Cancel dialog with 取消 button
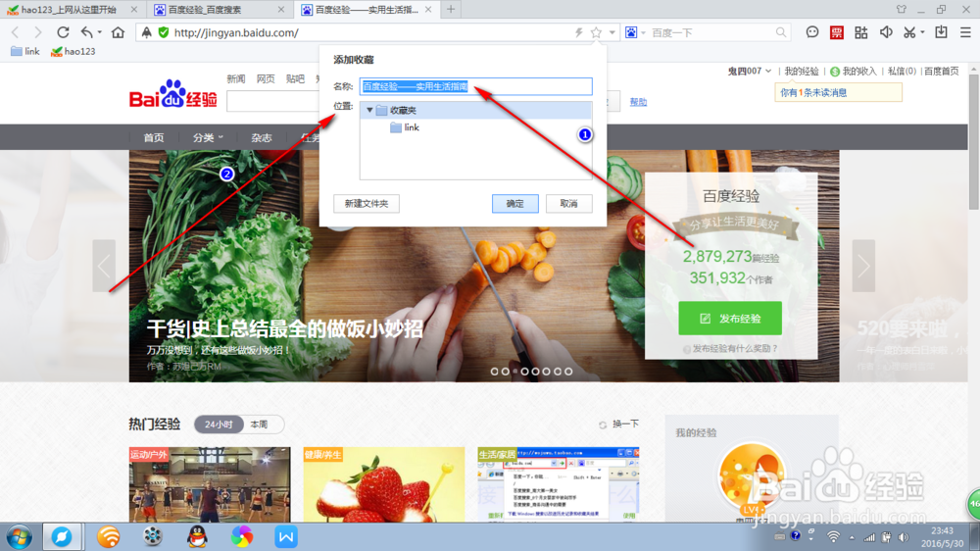The height and width of the screenshot is (551, 980). [568, 203]
